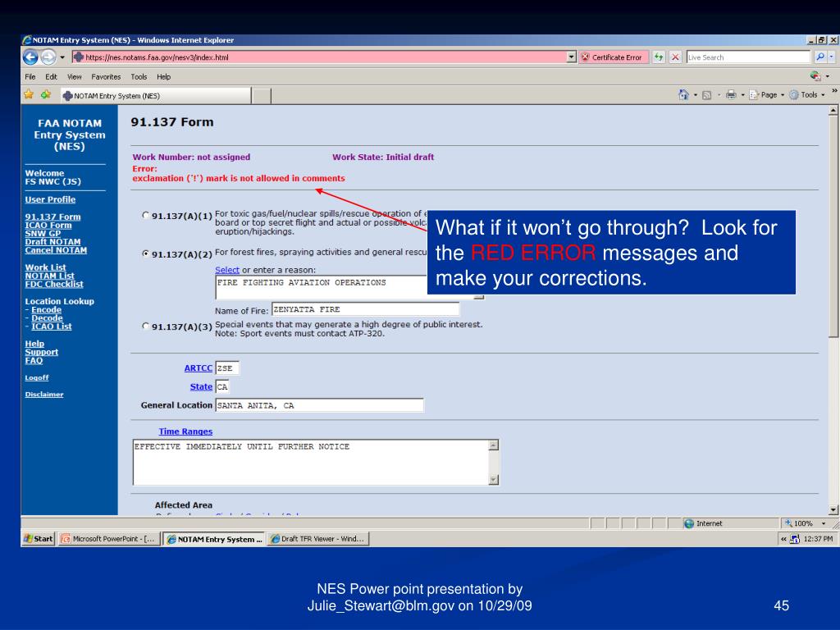Open the 91.137 Form sidebar link

coord(52,217)
